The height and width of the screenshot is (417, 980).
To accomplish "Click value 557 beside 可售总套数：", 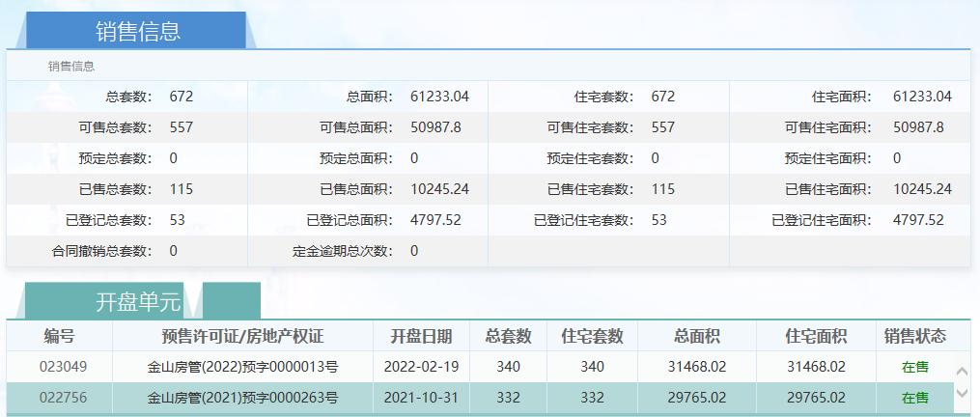I will click(x=182, y=127).
